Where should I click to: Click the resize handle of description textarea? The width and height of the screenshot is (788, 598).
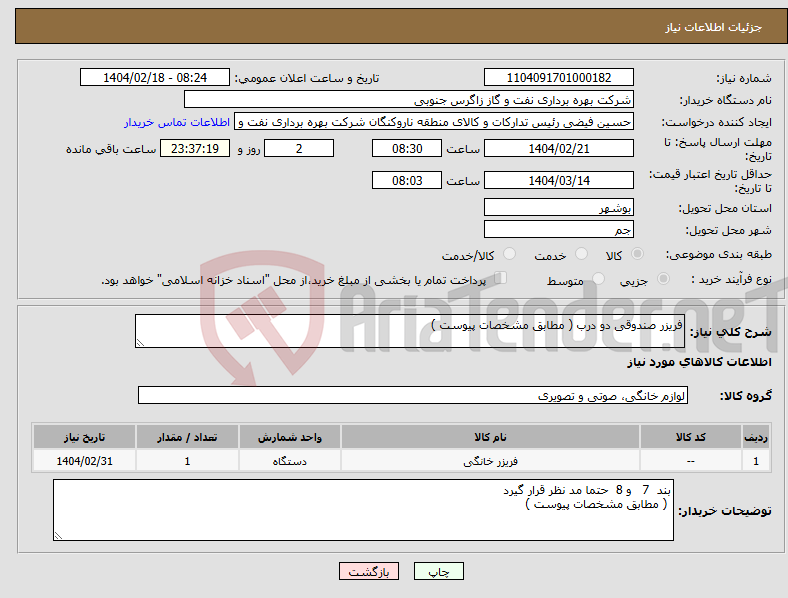(x=140, y=343)
